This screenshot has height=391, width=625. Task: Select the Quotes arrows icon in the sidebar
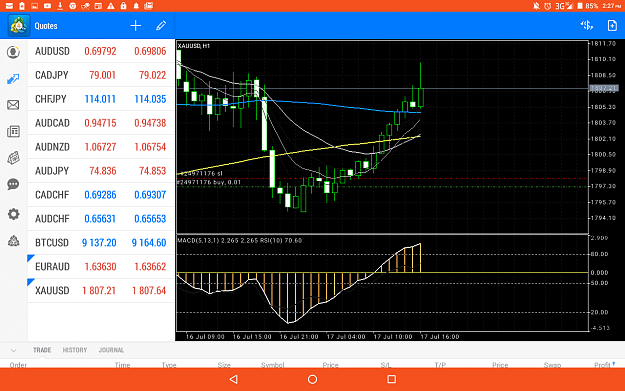click(13, 79)
